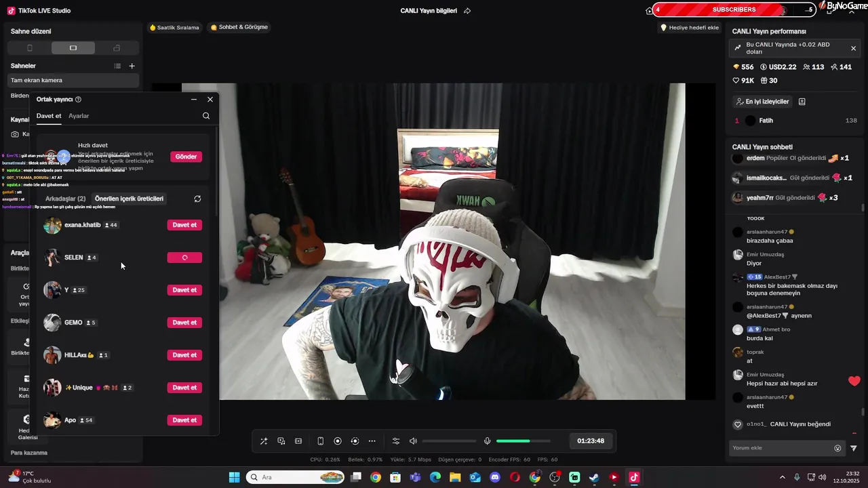Open Steam from the taskbar
The height and width of the screenshot is (488, 868).
(x=594, y=477)
